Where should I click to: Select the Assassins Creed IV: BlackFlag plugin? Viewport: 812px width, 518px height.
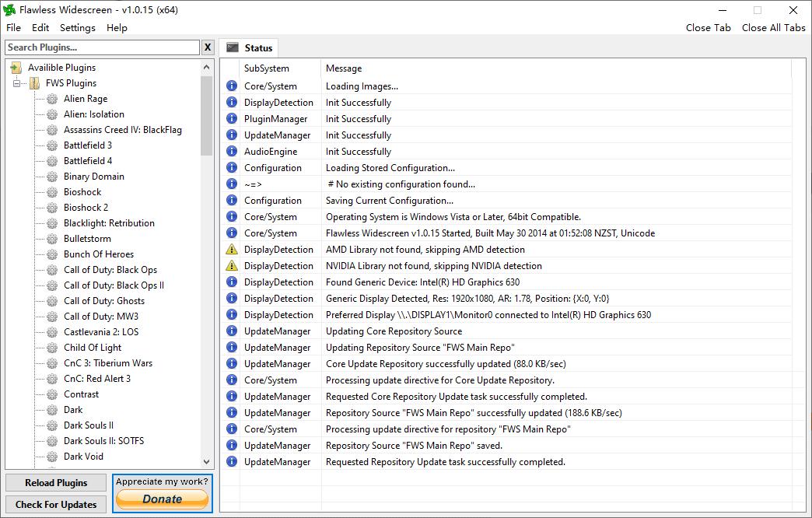point(123,130)
